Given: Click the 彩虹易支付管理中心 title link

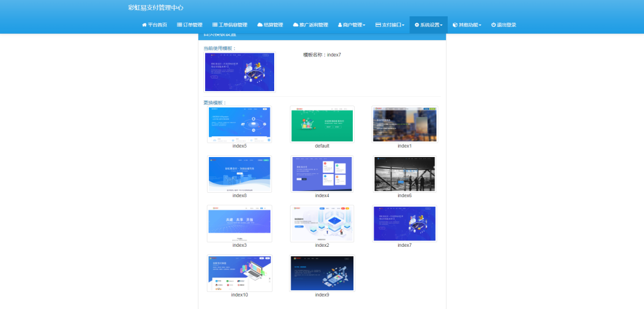Looking at the screenshot, I should (x=156, y=8).
